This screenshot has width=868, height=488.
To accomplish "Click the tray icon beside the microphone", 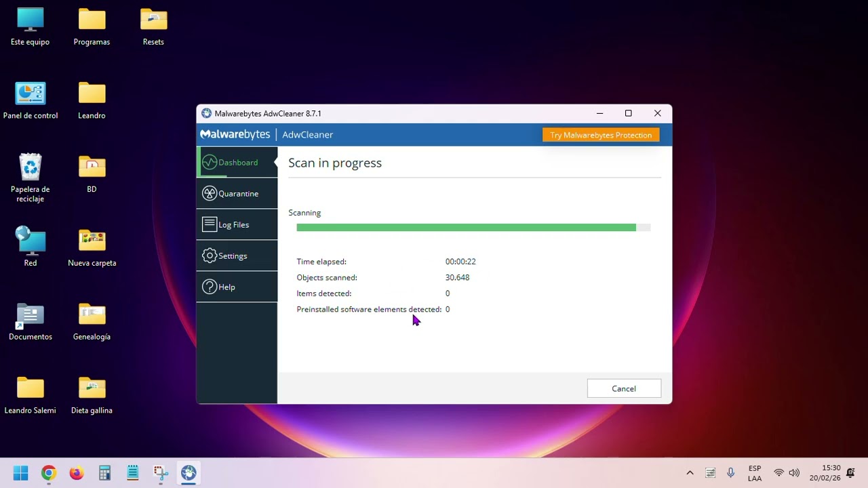I will [x=710, y=473].
